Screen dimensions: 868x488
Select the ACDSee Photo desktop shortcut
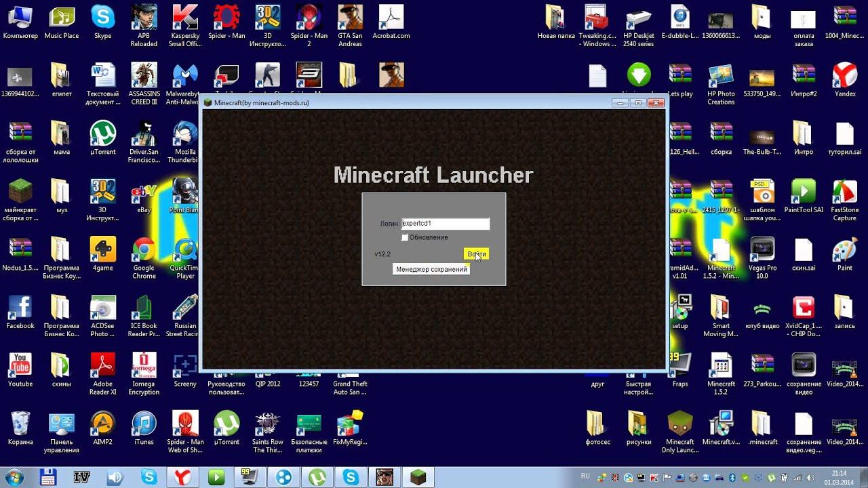click(103, 317)
